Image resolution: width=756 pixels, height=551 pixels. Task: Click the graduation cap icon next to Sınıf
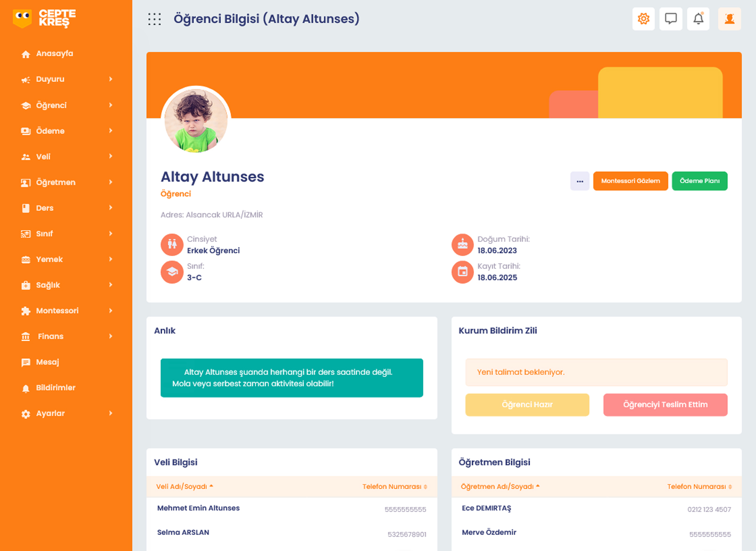coord(172,272)
